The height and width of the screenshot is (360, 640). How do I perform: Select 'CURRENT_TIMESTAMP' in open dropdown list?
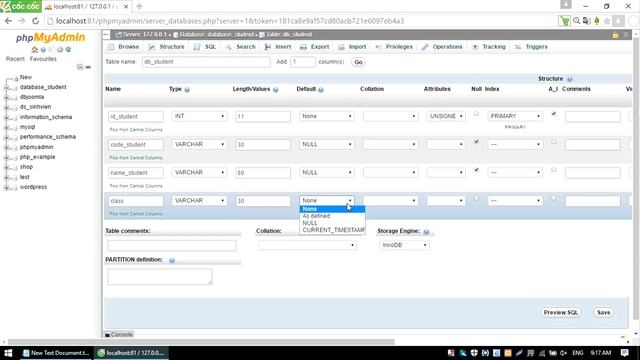[x=333, y=230]
